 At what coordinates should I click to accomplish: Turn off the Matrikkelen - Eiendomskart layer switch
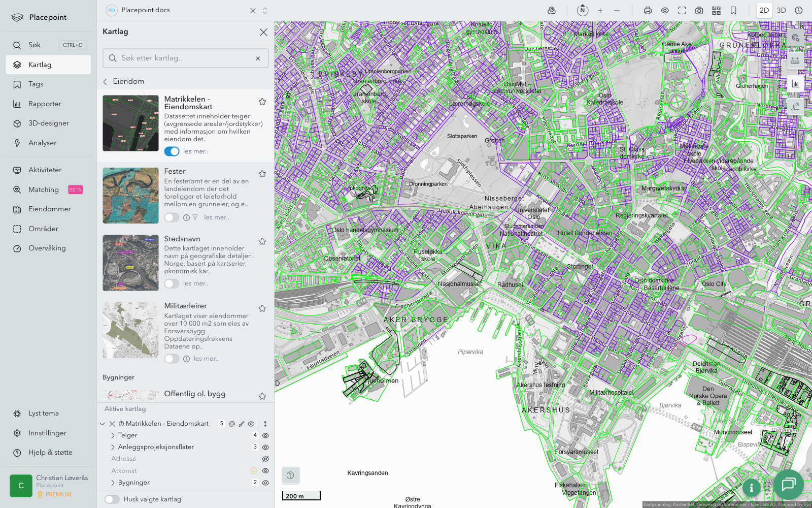172,151
